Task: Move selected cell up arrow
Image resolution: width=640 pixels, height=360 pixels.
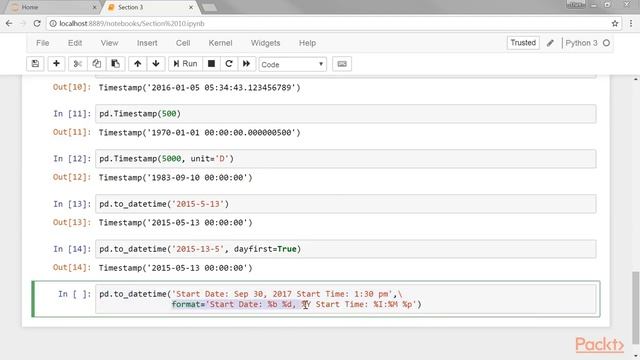Action: [x=138, y=64]
